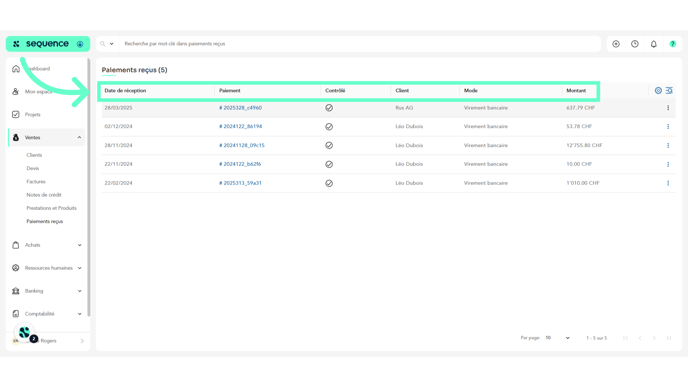This screenshot has width=688, height=387.
Task: Open payment link # 2025313_59a31
Action: point(240,183)
